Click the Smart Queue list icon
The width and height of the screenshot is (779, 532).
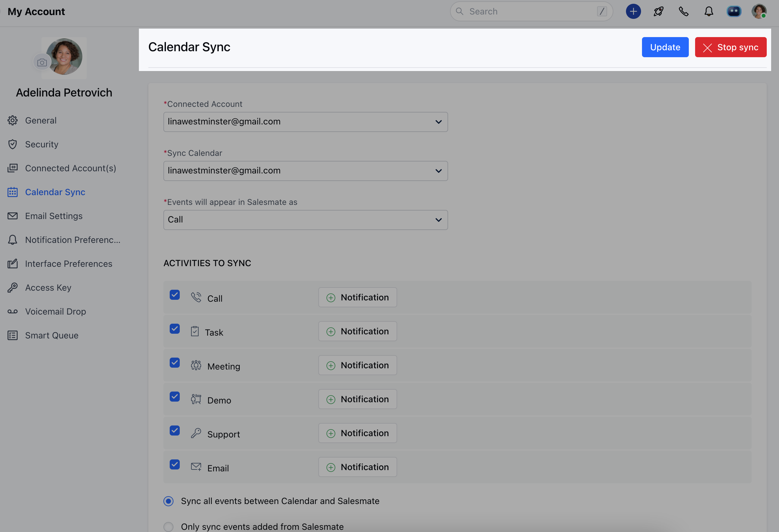(13, 335)
